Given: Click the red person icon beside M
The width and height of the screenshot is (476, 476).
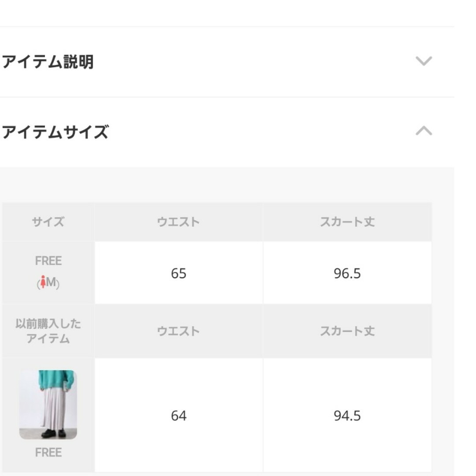Looking at the screenshot, I should [43, 282].
